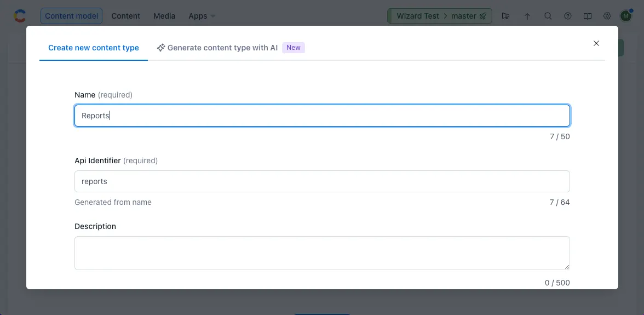Open the docs book icon

click(588, 16)
